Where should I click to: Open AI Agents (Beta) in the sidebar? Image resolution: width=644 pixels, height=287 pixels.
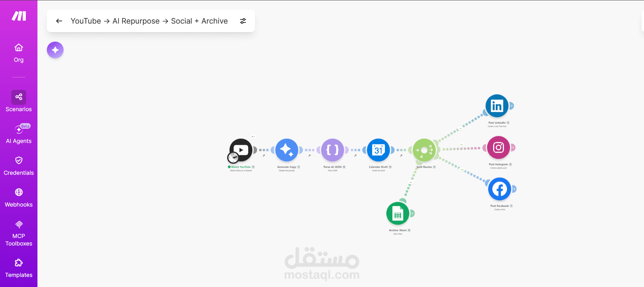click(x=19, y=134)
